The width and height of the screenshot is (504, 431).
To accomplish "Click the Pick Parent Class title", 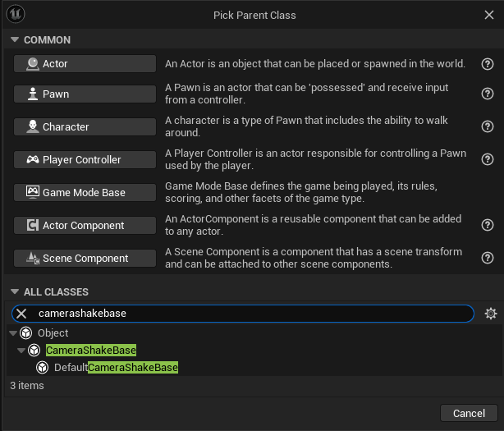I will pyautogui.click(x=254, y=15).
